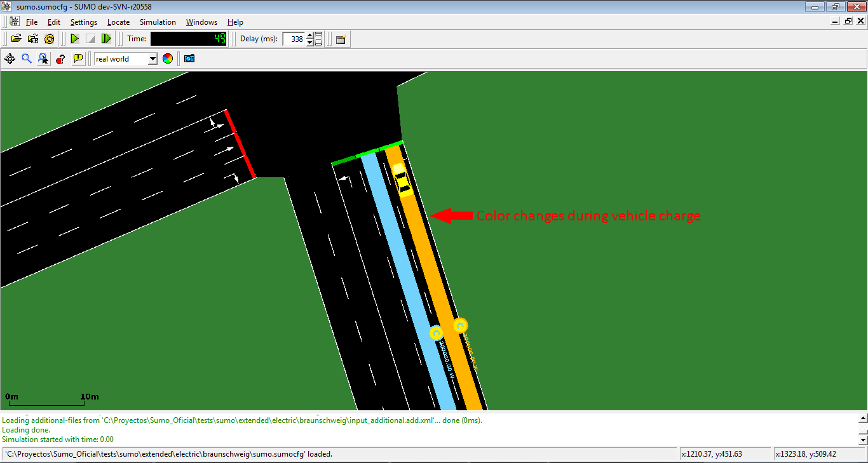Take a screenshot with the camera icon
The width and height of the screenshot is (868, 463).
tap(189, 59)
